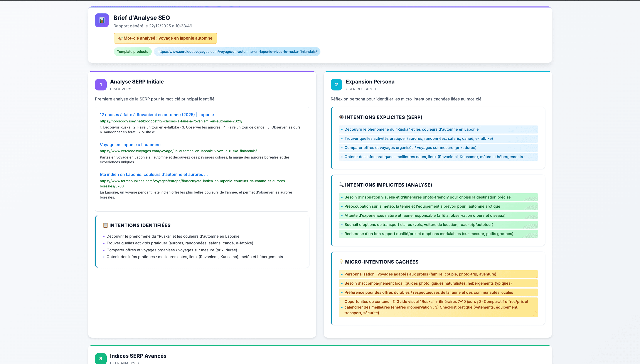Image resolution: width=640 pixels, height=364 pixels.
Task: Click the nordicodyssey.net green URL
Action: (171, 121)
